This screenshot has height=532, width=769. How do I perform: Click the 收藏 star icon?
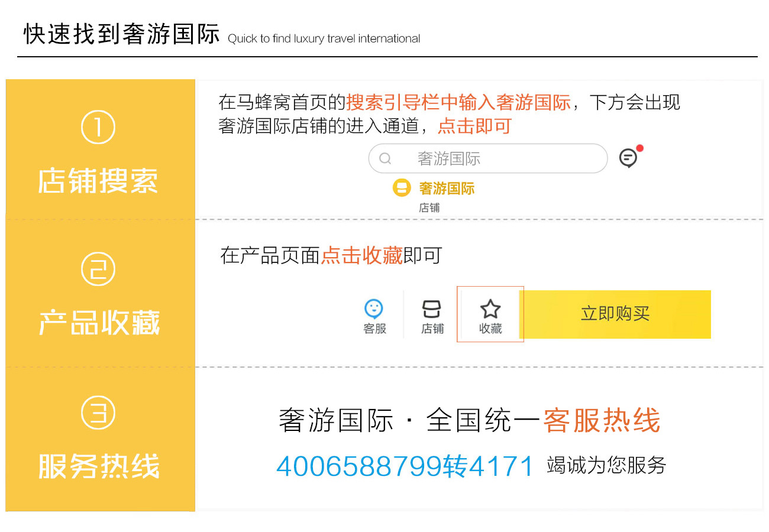coord(490,309)
